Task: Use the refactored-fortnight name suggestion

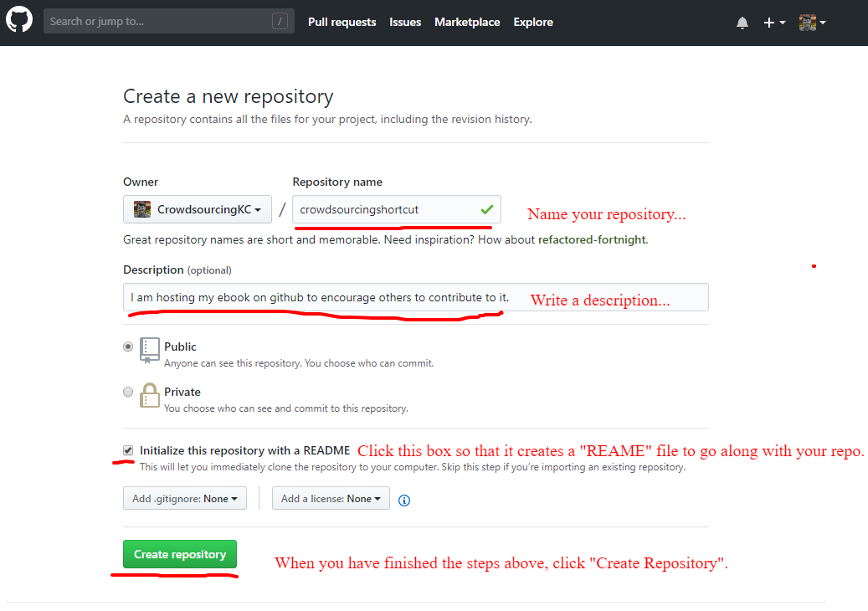Action: click(592, 239)
